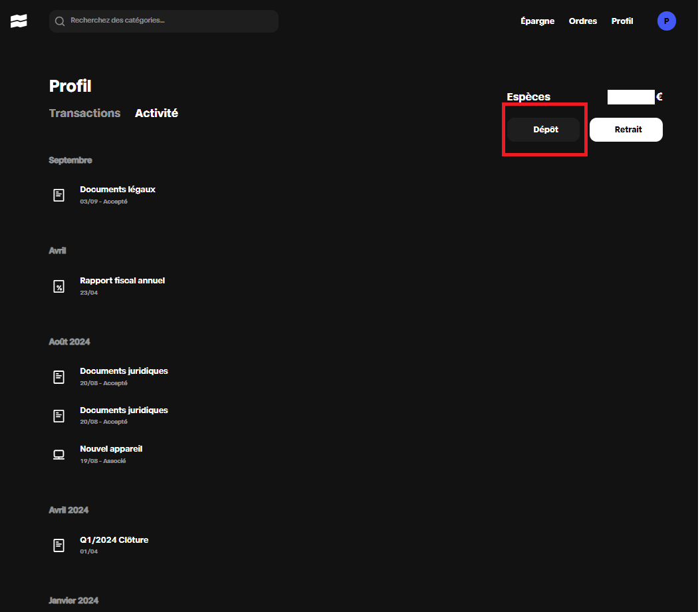Open Épargne in the top navigation
This screenshot has width=700, height=612.
click(x=537, y=21)
